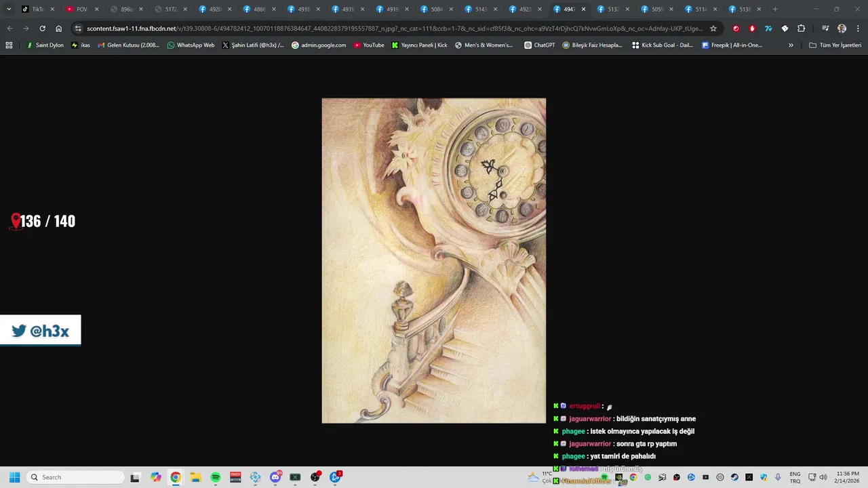Open the Şahin Latifi (@h3x) bookmark
Screen dimensions: 868x488
(x=253, y=45)
